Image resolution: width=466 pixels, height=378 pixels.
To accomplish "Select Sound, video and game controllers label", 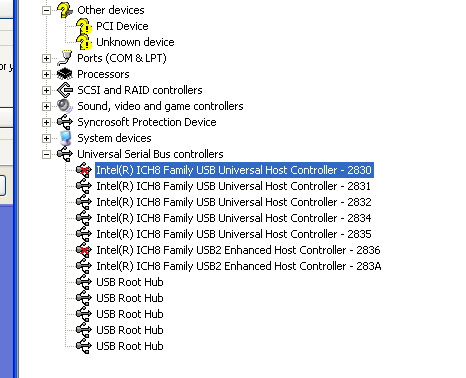I will tap(160, 106).
